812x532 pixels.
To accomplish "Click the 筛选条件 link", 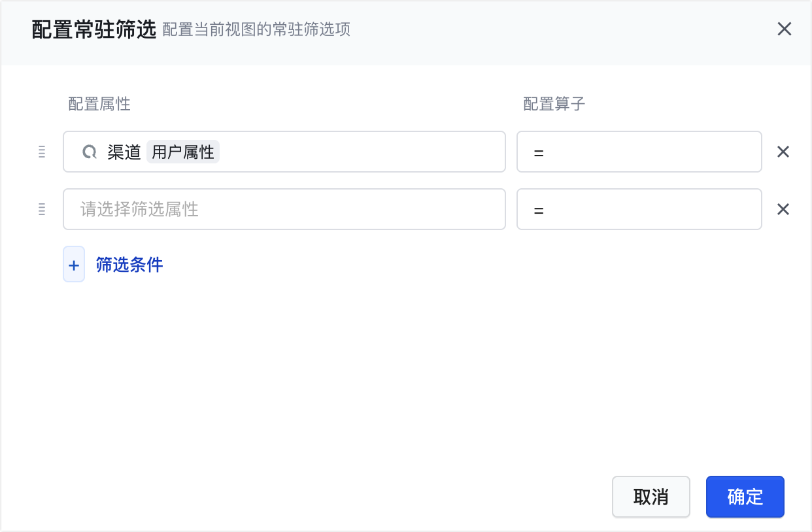I will tap(129, 264).
